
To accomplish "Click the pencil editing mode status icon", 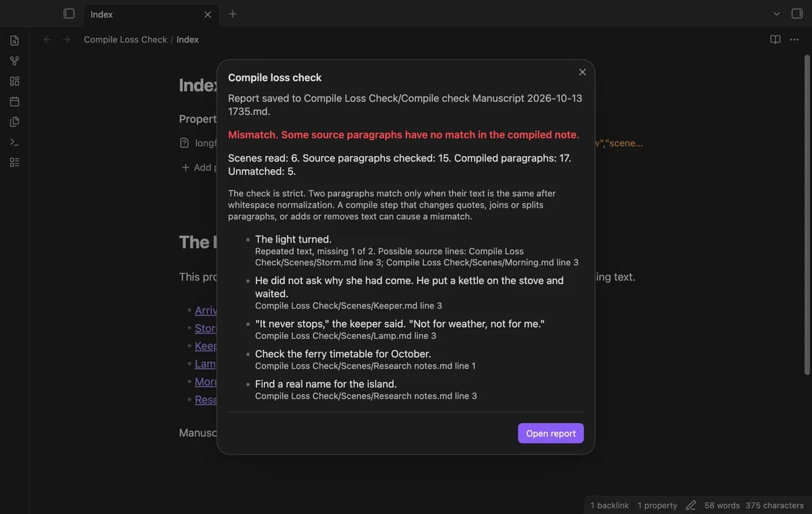I will click(x=691, y=505).
